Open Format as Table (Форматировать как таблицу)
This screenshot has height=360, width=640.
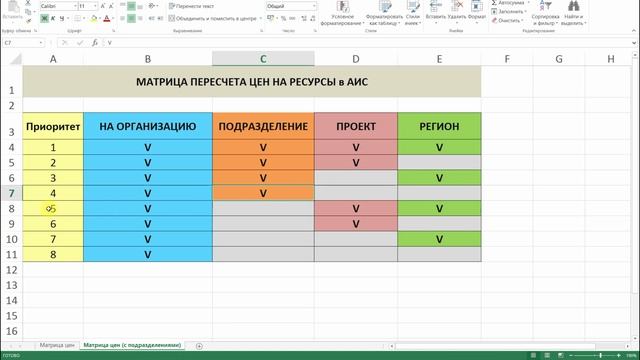[384, 13]
